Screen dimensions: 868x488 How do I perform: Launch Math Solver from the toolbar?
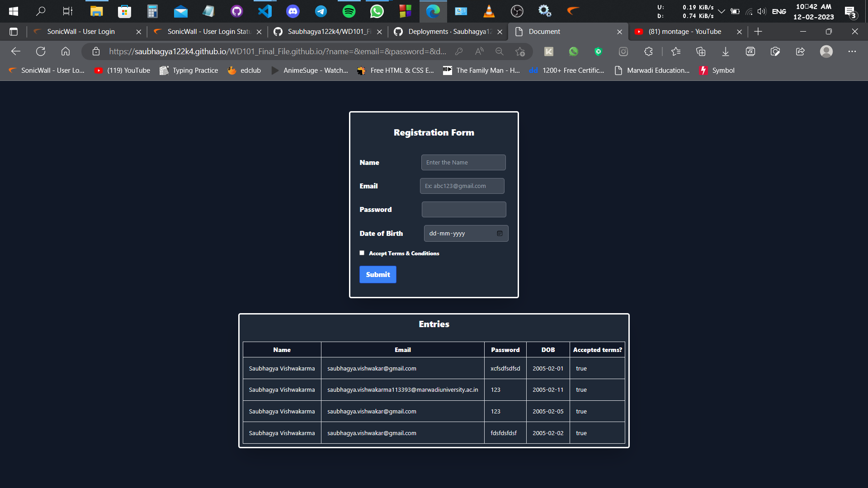[750, 52]
